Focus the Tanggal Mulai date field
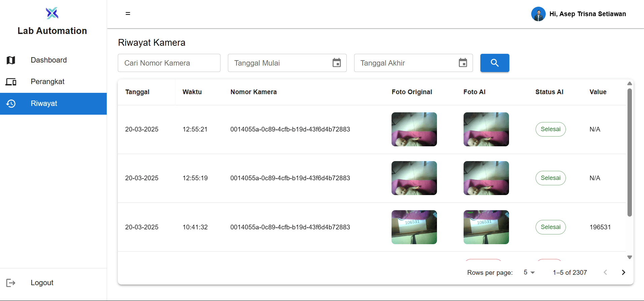Viewport: 644px width, 301px height. point(279,63)
